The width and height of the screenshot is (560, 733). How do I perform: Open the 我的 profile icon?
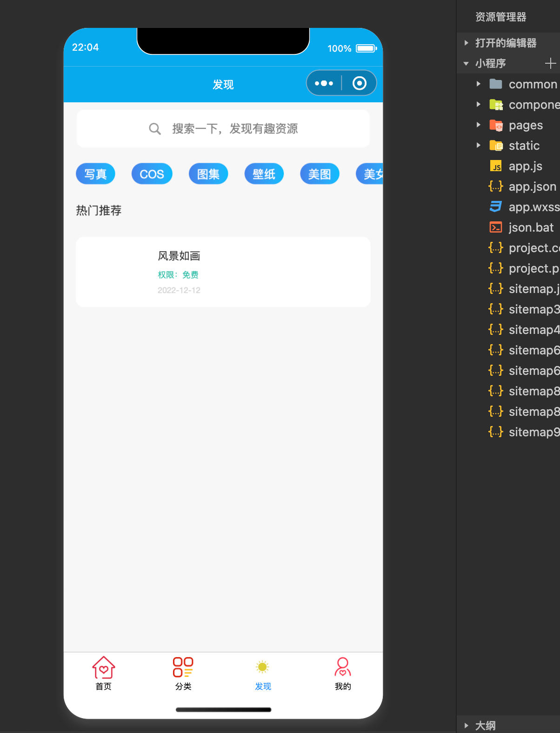(343, 667)
